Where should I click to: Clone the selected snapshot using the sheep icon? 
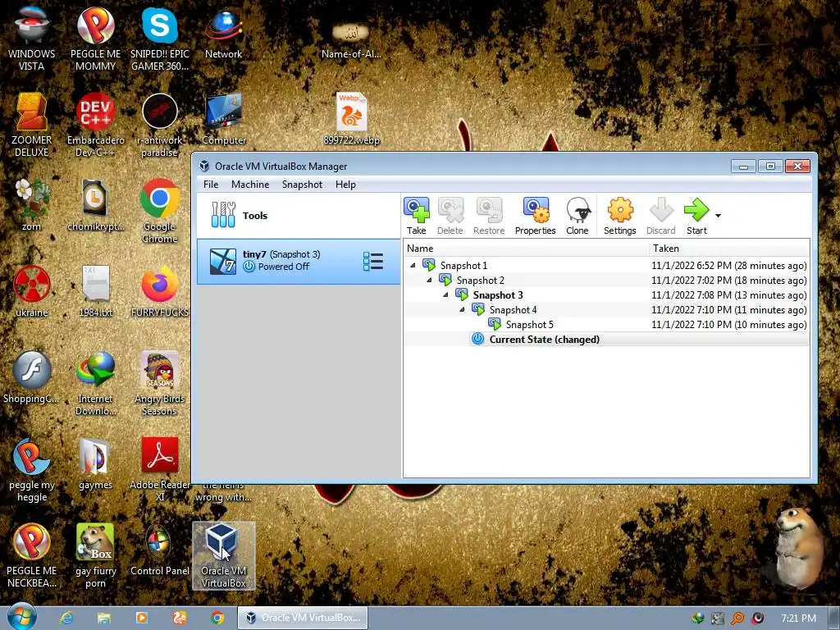pos(577,216)
